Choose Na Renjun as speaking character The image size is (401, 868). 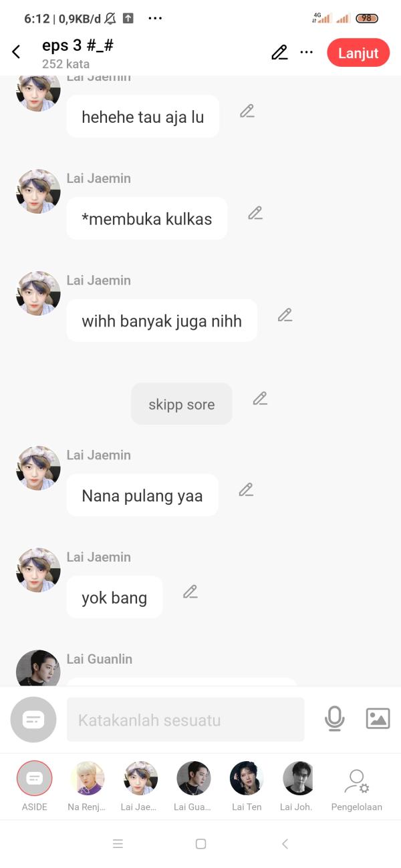(x=87, y=786)
